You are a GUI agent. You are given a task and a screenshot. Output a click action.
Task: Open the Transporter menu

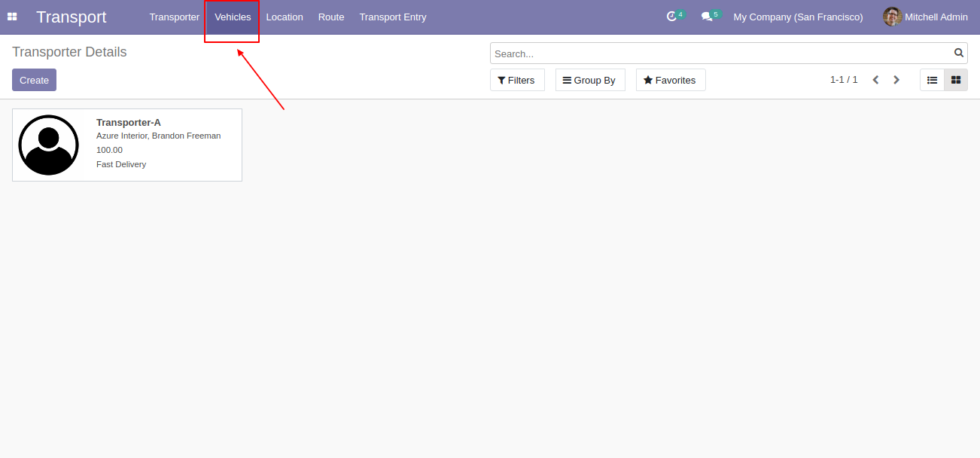pyautogui.click(x=175, y=17)
